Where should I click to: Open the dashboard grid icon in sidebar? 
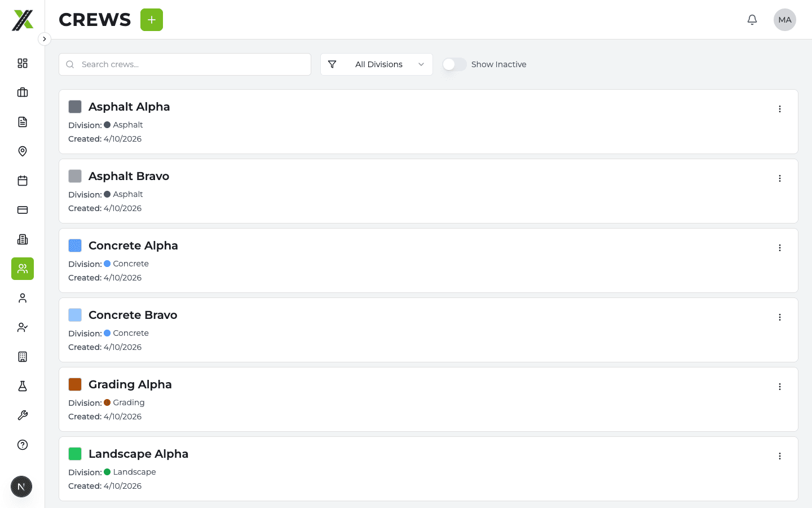pos(23,63)
